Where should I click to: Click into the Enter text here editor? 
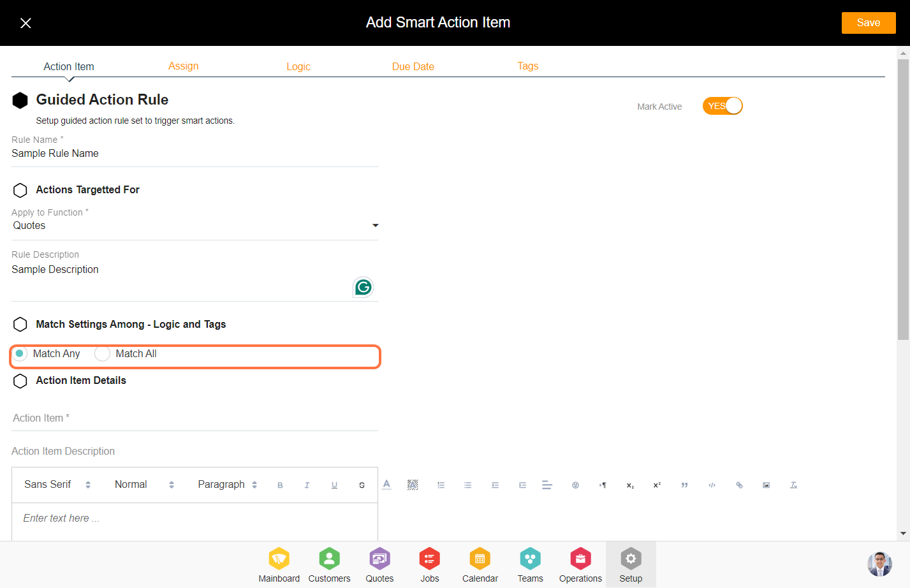[x=195, y=522]
